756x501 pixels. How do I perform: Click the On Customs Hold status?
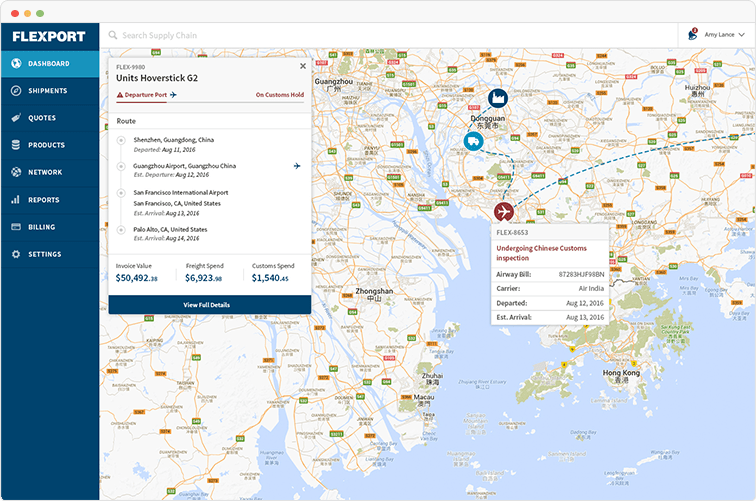[x=280, y=95]
